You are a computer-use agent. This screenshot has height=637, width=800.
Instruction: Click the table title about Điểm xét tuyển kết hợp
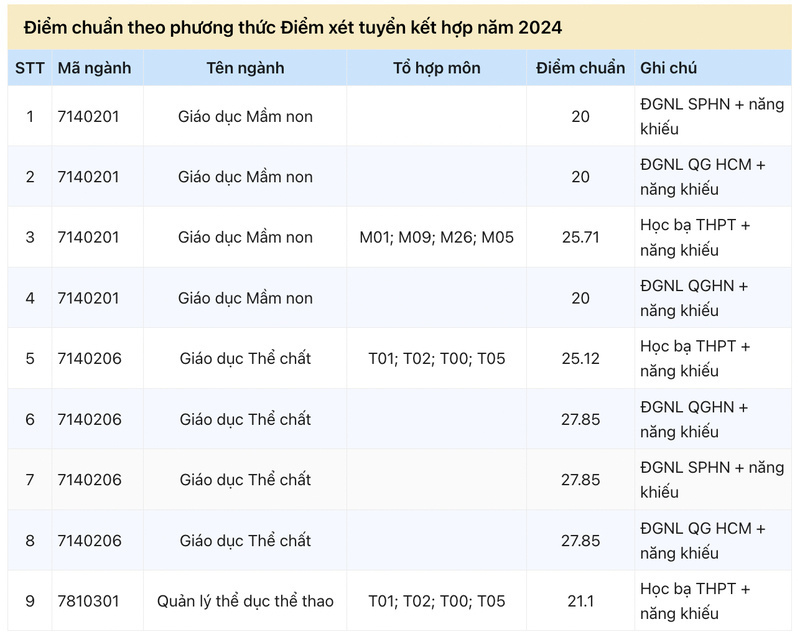(293, 28)
